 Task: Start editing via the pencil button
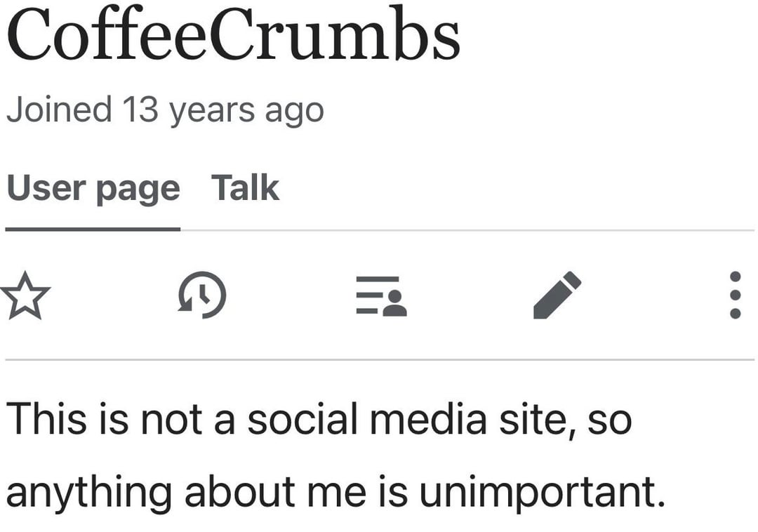point(557,295)
